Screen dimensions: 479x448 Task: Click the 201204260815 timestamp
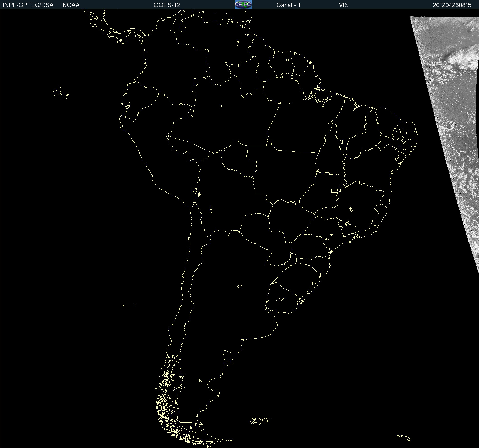452,5
